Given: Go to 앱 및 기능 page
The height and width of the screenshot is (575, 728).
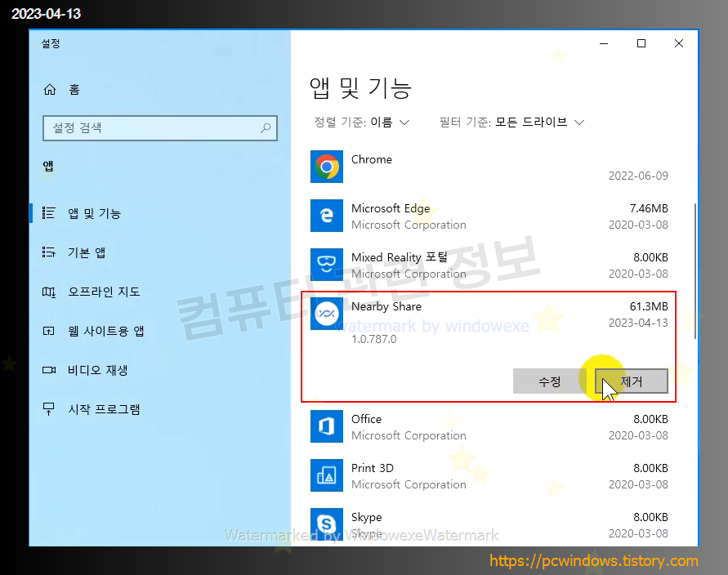Looking at the screenshot, I should coord(94,213).
